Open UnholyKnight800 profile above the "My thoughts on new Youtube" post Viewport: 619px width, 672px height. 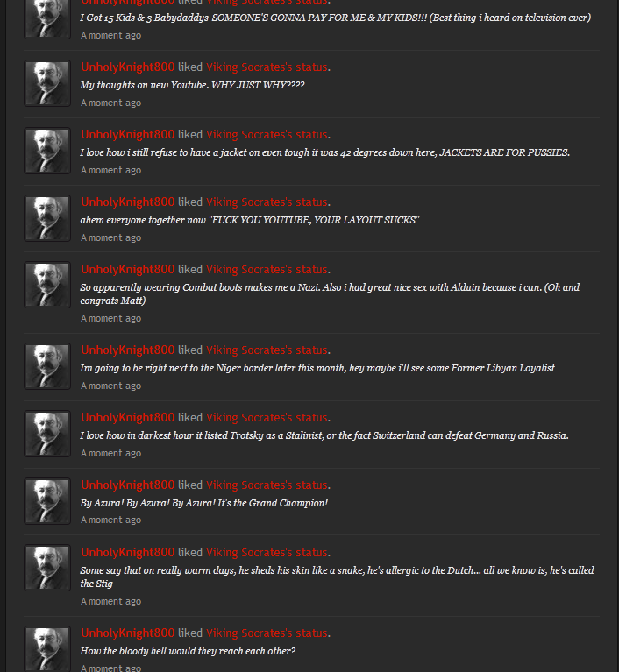(127, 67)
